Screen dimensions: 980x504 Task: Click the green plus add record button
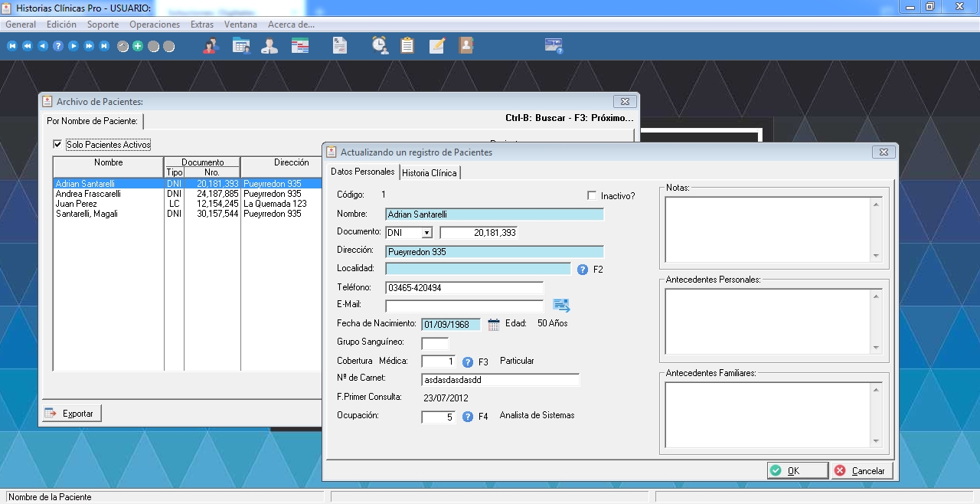tap(138, 46)
